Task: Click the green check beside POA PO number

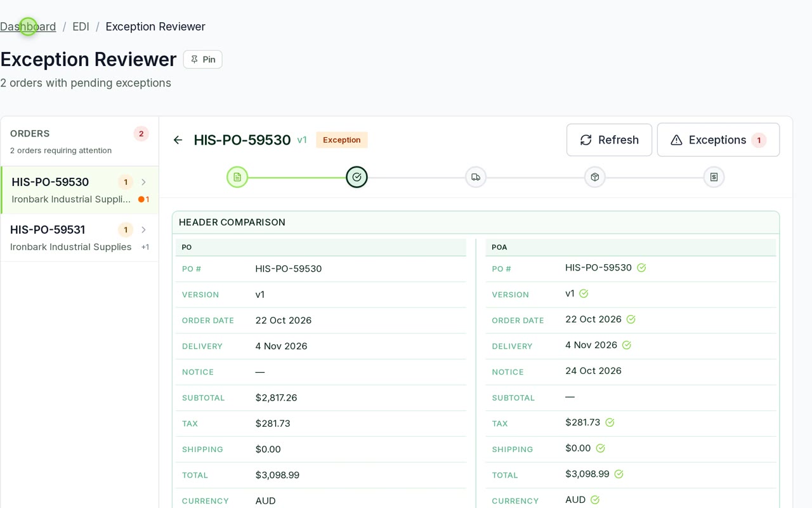Action: [641, 268]
